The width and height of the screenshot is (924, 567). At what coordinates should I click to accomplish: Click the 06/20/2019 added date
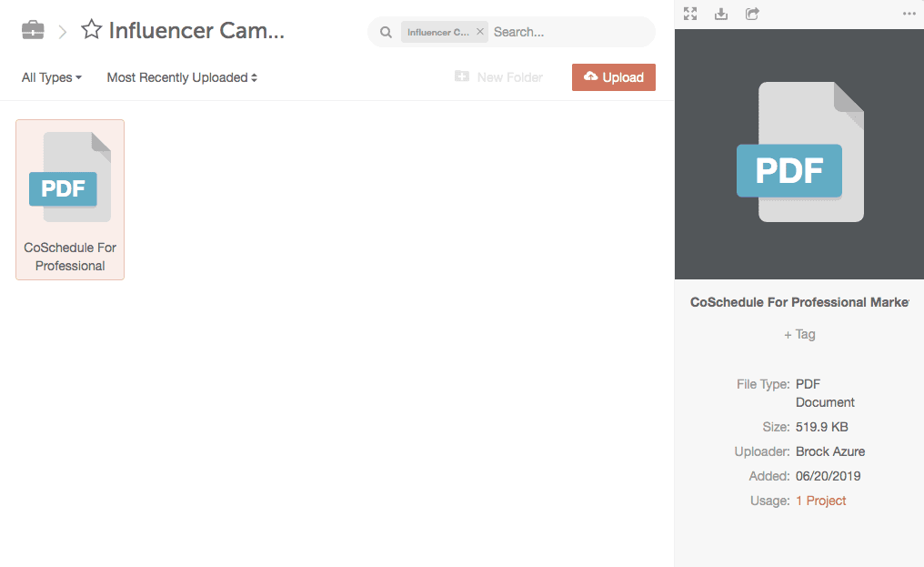click(828, 476)
